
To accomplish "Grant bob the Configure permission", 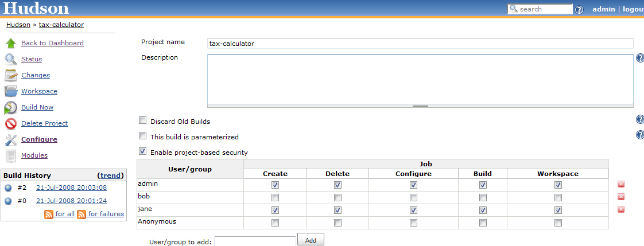I will pos(414,198).
